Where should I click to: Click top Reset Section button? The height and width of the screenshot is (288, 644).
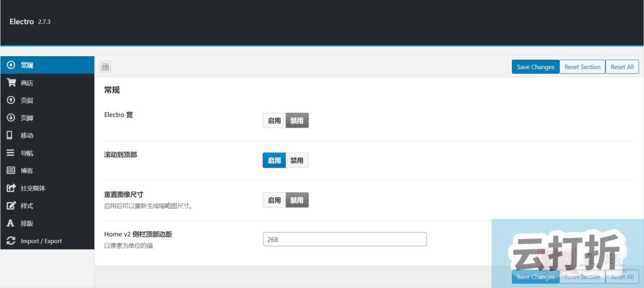coord(583,67)
